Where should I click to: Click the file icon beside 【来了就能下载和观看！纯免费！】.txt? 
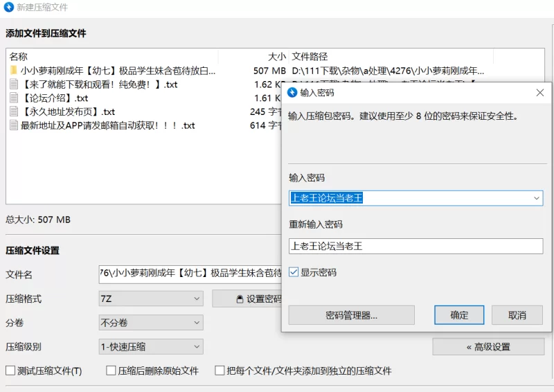coord(13,84)
